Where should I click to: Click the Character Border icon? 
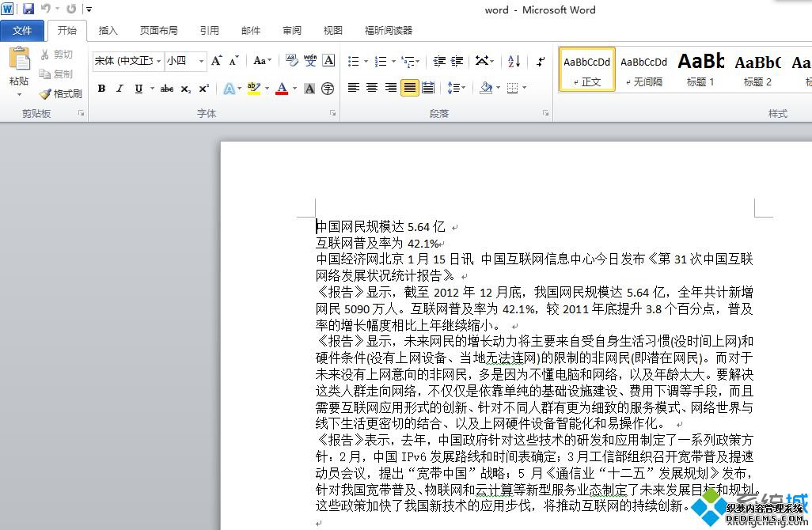coord(328,61)
